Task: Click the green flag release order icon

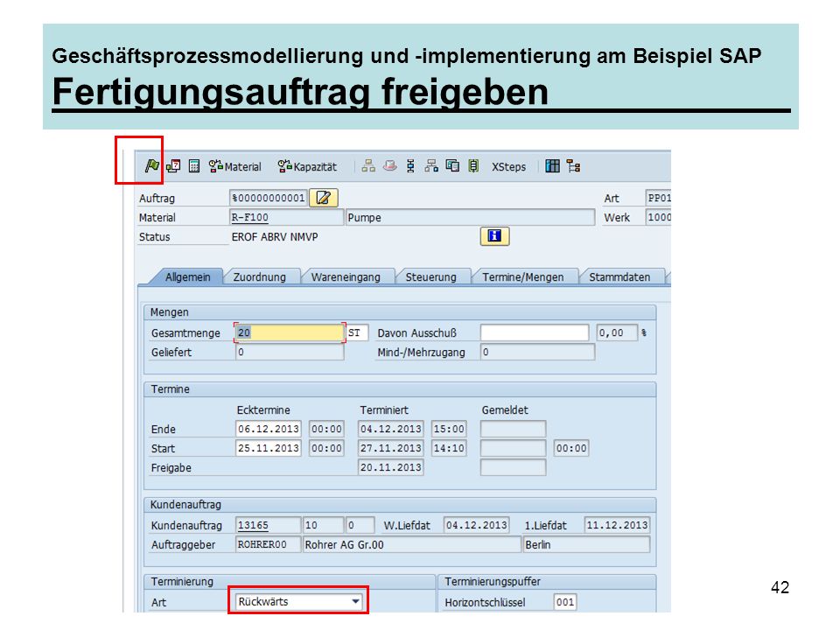Action: pyautogui.click(x=151, y=166)
